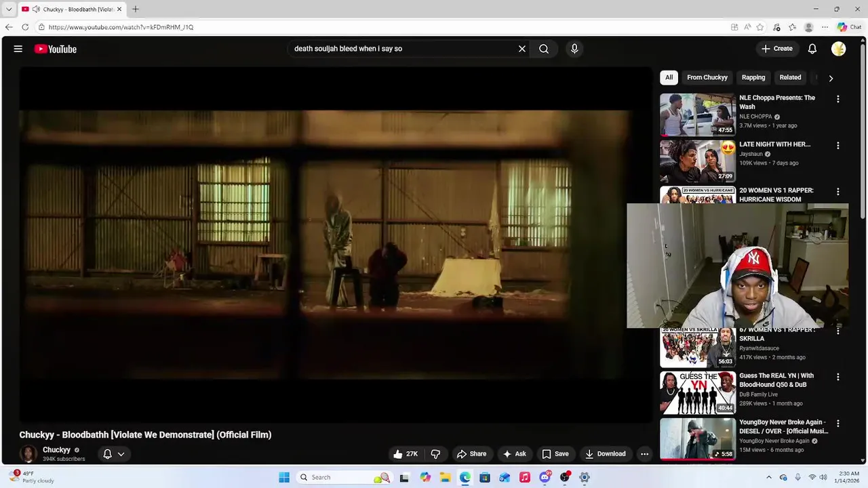This screenshot has height=488, width=868.
Task: Toggle the channel notification bell
Action: [107, 454]
